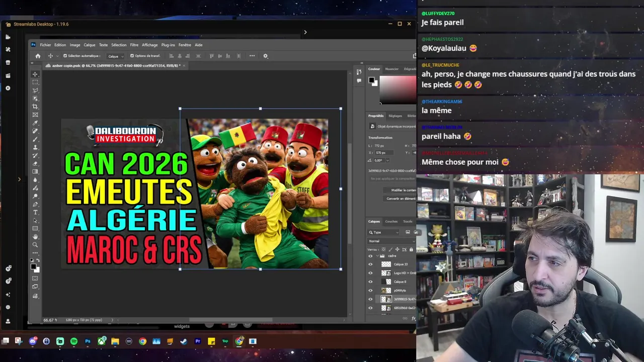Select the Spot Healing Brush tool
This screenshot has width=644, height=362.
click(x=35, y=131)
